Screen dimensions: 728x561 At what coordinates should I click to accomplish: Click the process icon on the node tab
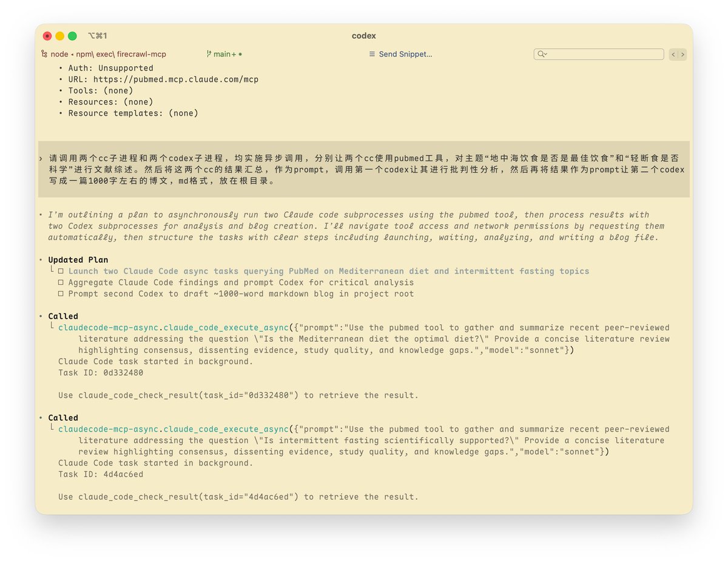(x=45, y=53)
